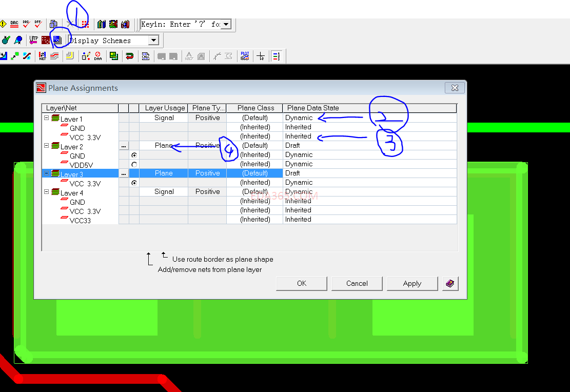
Task: Click the green plane squares icon
Action: pyautogui.click(x=114, y=56)
